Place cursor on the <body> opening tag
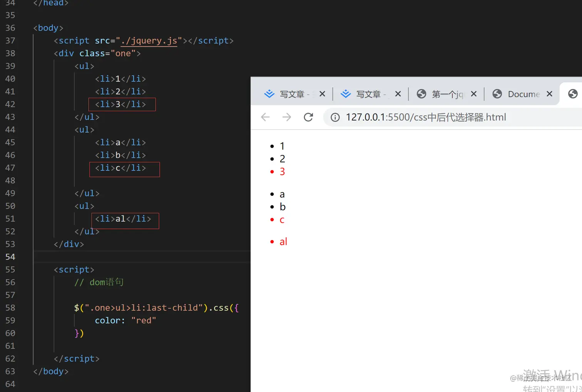This screenshot has width=582, height=392. tap(48, 28)
